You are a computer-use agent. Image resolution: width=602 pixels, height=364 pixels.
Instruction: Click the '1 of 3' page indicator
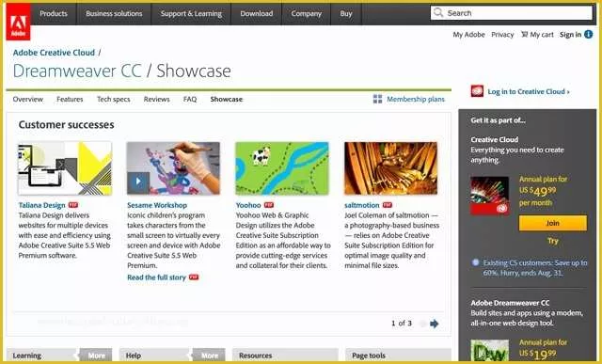[402, 324]
